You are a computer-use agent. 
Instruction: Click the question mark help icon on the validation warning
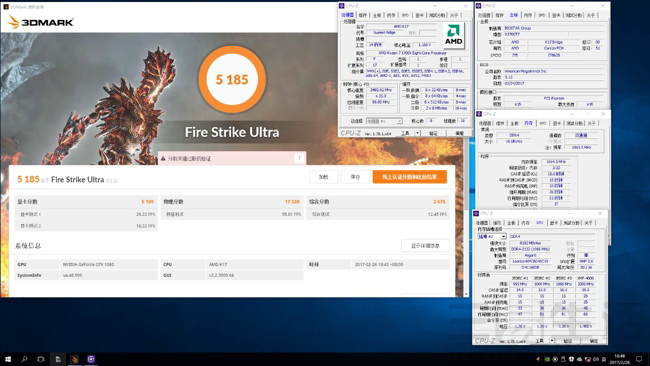(299, 158)
